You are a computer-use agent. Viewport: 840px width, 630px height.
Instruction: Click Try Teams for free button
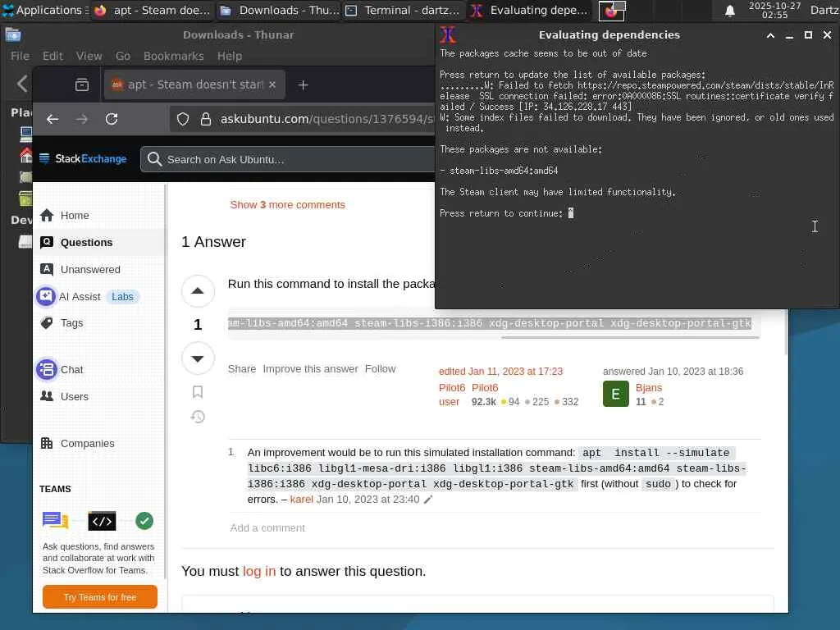tap(99, 597)
